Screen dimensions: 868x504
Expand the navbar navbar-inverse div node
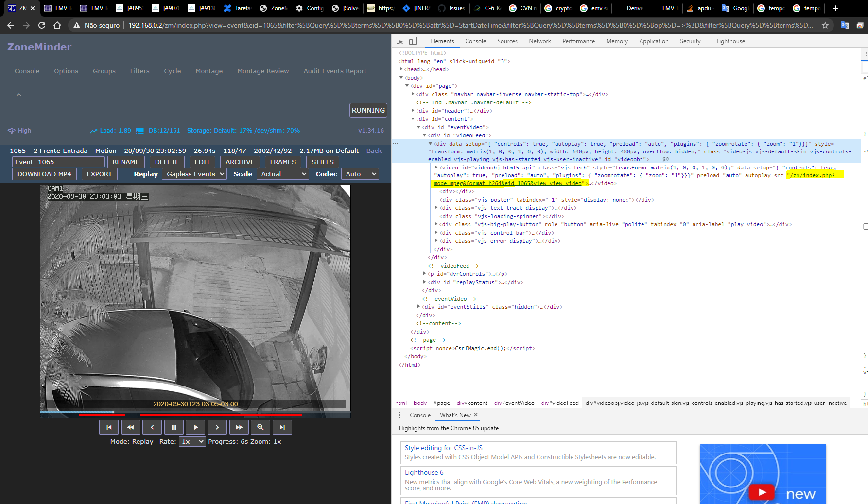[x=413, y=94]
